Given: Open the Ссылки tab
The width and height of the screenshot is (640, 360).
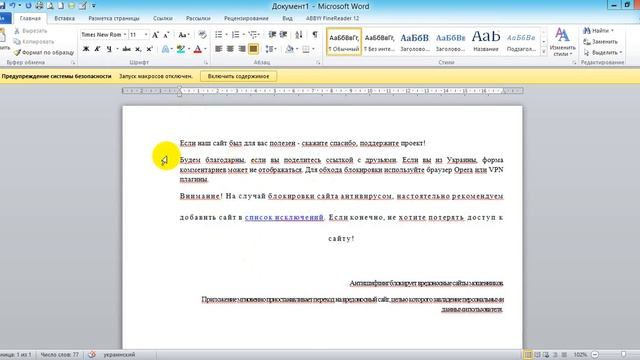Looking at the screenshot, I should tap(163, 18).
